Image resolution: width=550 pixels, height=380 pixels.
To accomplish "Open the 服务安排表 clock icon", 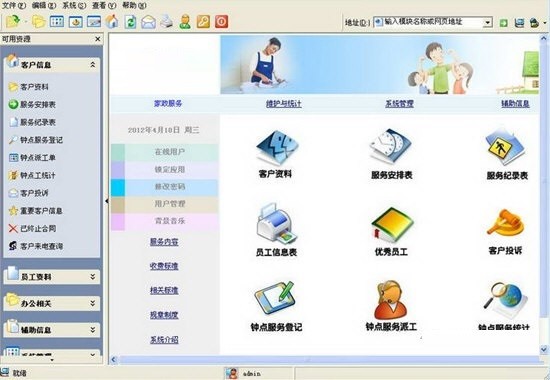I will click(x=390, y=147).
